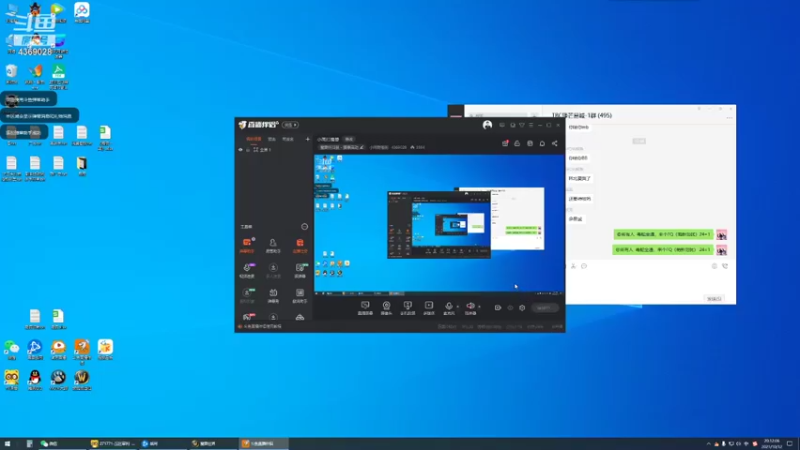Open the Baidu Netdisk desktop icon
Screen dimensions: 800x450
pyautogui.click(x=82, y=12)
